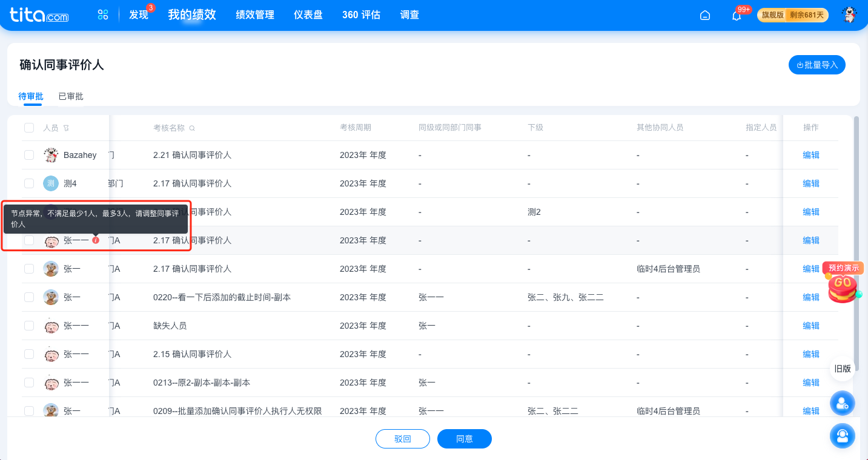Click 2.21 确认同事评价人 text
This screenshot has height=460, width=868.
pos(192,155)
